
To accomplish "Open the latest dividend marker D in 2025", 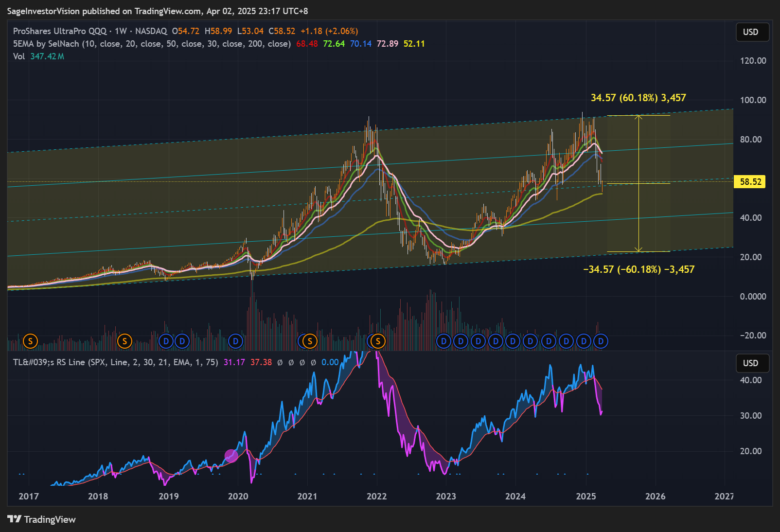I will coord(601,341).
